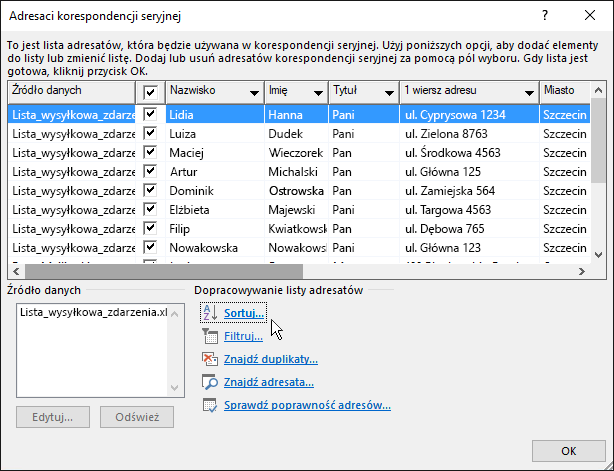Click the table's vertical scrollbar thumb
614x471 pixels.
[x=598, y=141]
